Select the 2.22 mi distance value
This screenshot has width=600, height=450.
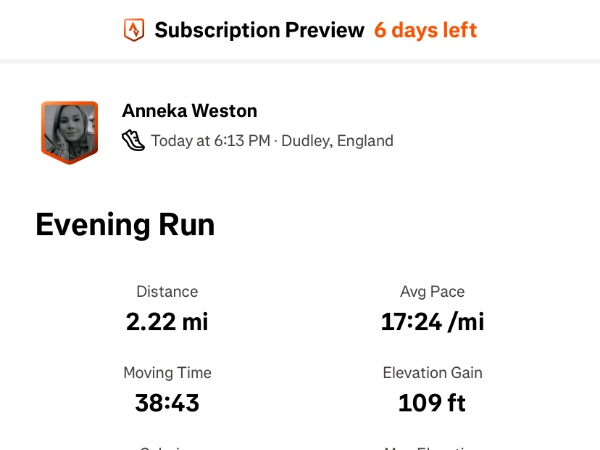167,322
